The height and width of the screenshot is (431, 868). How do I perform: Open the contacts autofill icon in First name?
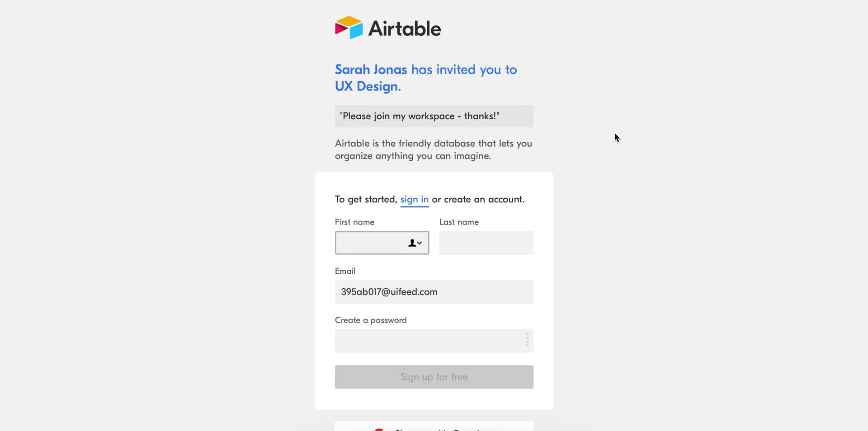tap(412, 243)
